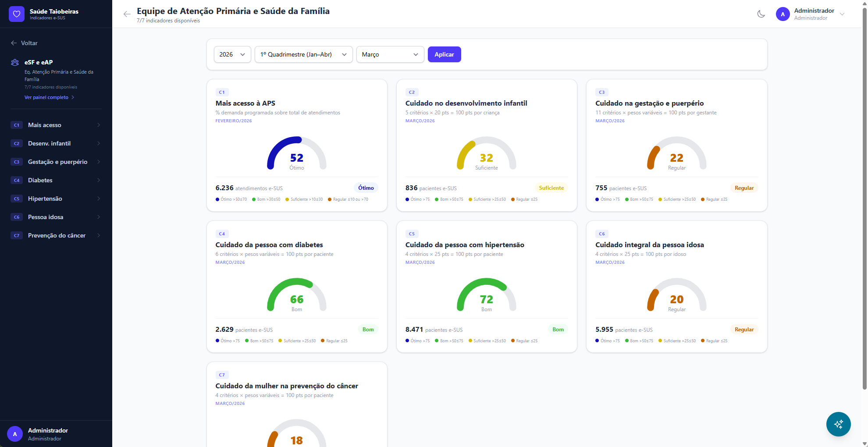The height and width of the screenshot is (447, 868).
Task: Open the year 2026 dropdown
Action: tap(232, 54)
